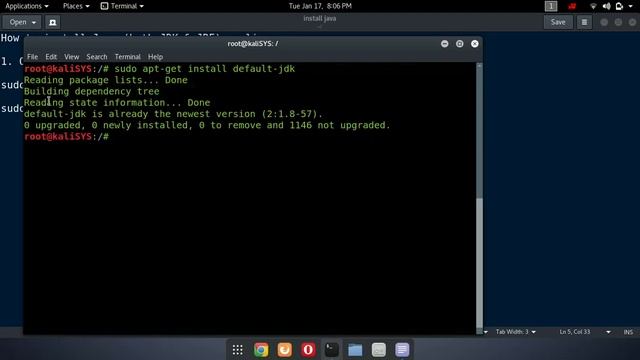Image resolution: width=640 pixels, height=360 pixels.
Task: Click the 'Building dependency tree' line
Action: pyautogui.click(x=92, y=91)
